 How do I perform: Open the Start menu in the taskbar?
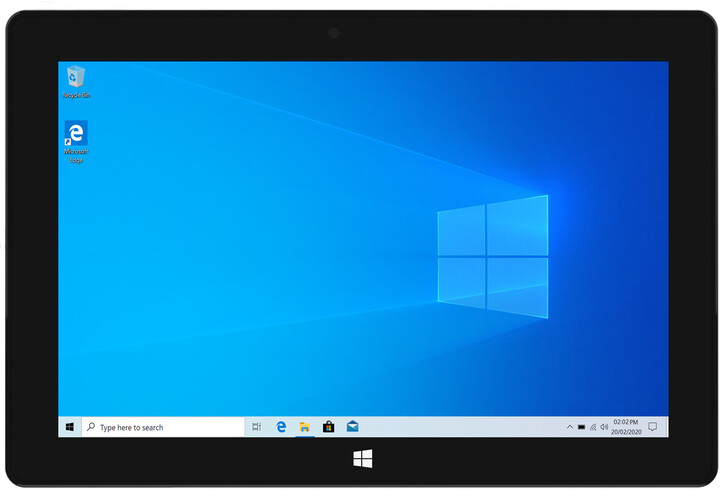(x=69, y=427)
